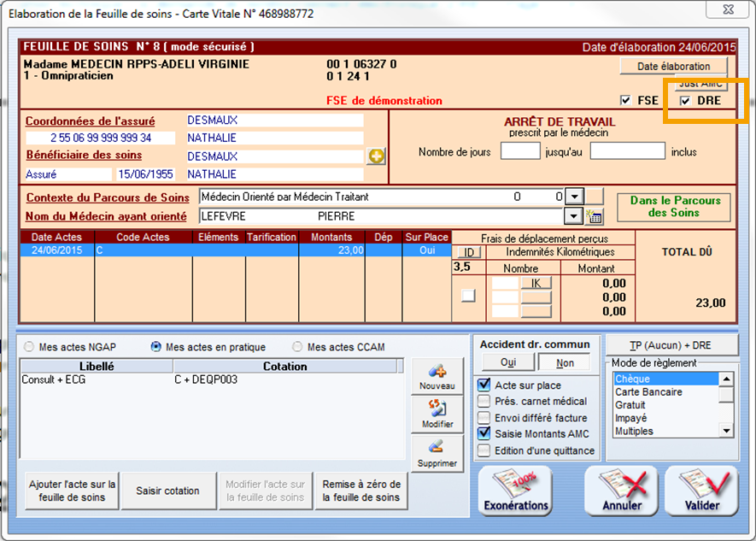This screenshot has width=756, height=541.
Task: Expand the Contexte du Parcours de Soins dropdown
Action: [x=575, y=197]
